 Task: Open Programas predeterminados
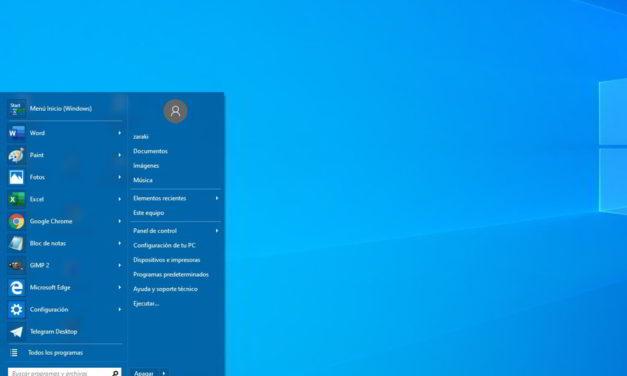click(171, 274)
